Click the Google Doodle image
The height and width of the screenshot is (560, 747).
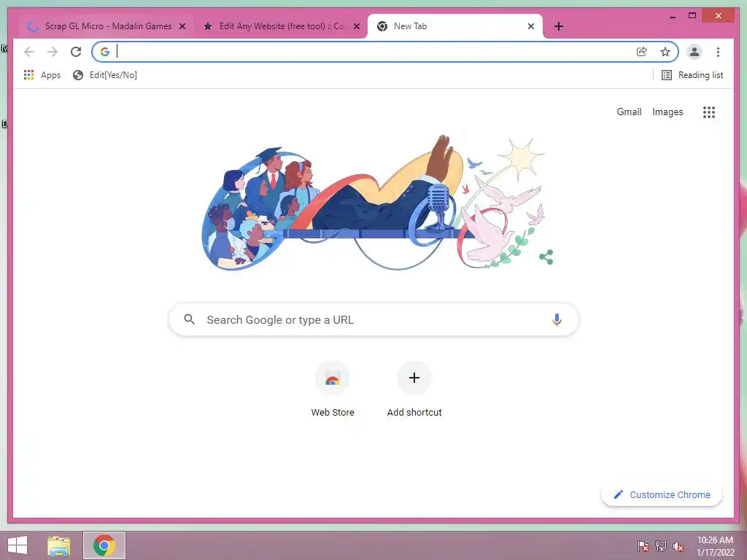(374, 203)
